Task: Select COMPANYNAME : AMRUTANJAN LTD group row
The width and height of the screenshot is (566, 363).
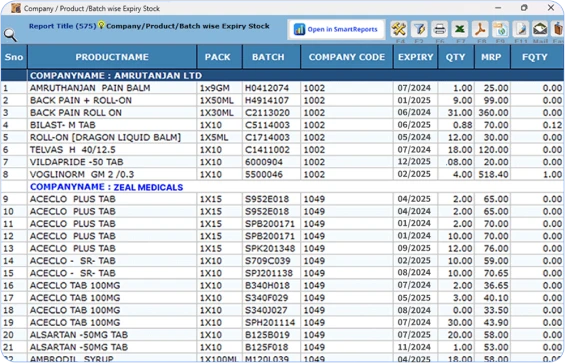Action: pyautogui.click(x=282, y=75)
